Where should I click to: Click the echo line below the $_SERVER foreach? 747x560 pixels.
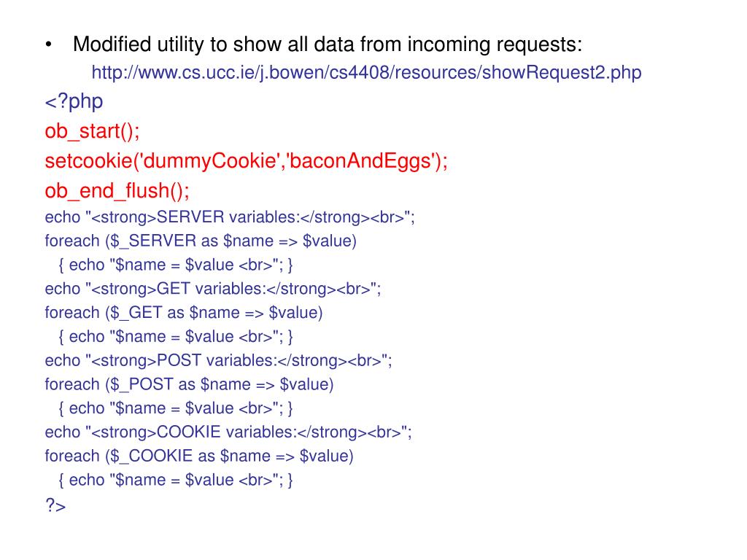tap(175, 265)
